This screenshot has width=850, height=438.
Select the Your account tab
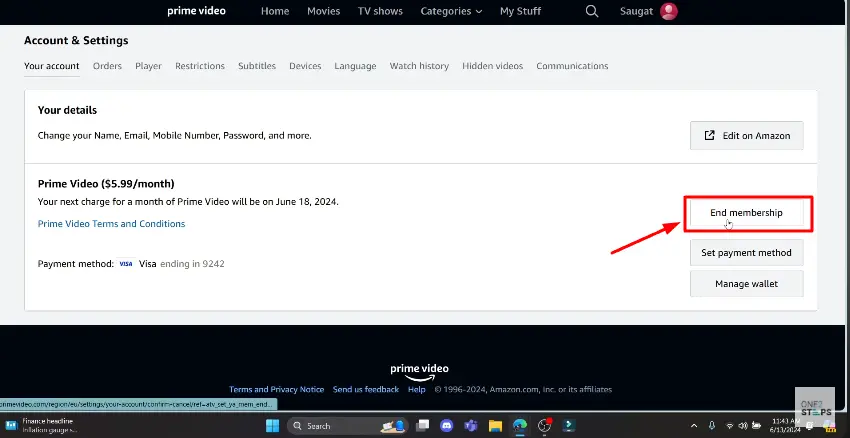click(x=51, y=66)
